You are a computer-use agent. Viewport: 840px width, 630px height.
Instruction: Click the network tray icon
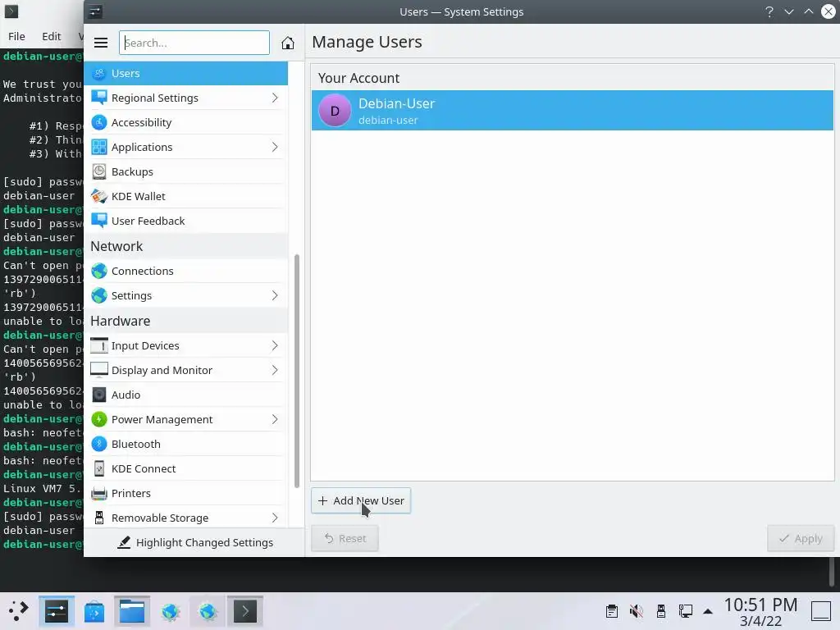point(686,611)
